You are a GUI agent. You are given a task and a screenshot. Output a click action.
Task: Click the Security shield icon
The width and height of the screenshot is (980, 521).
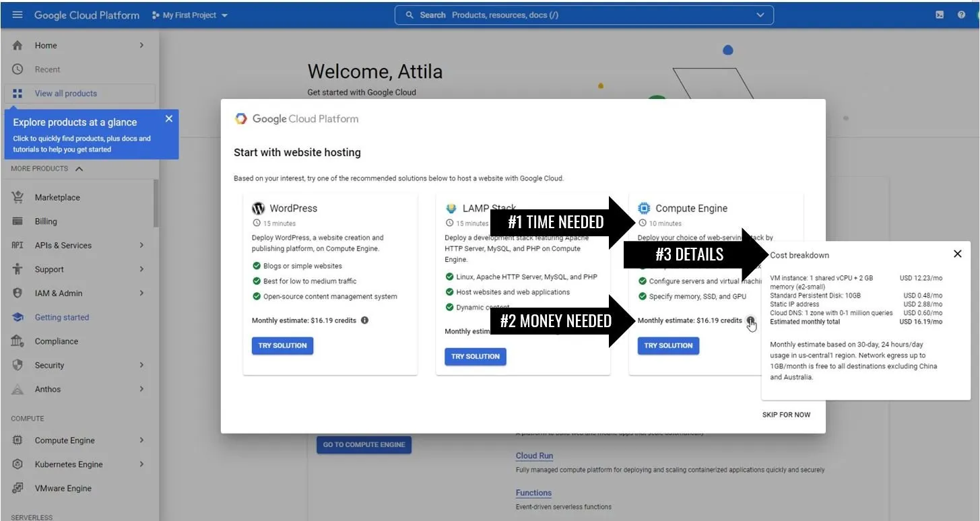[x=18, y=365]
